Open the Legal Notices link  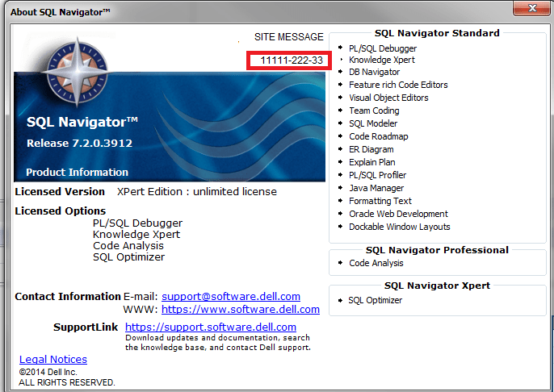click(x=53, y=359)
